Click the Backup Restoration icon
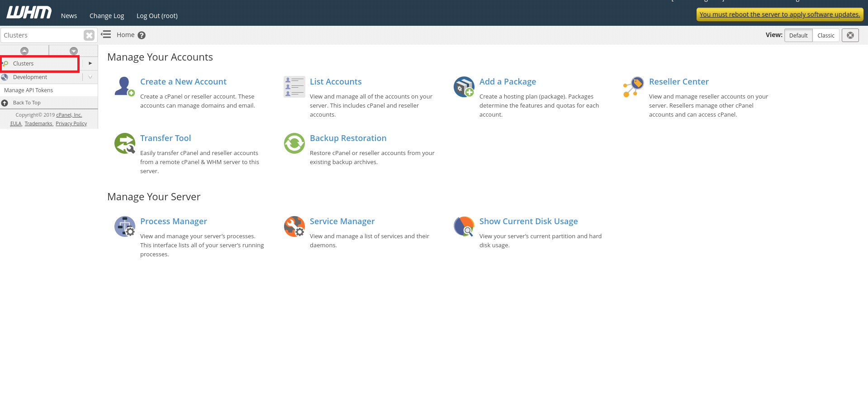The width and height of the screenshot is (868, 396). 294,143
